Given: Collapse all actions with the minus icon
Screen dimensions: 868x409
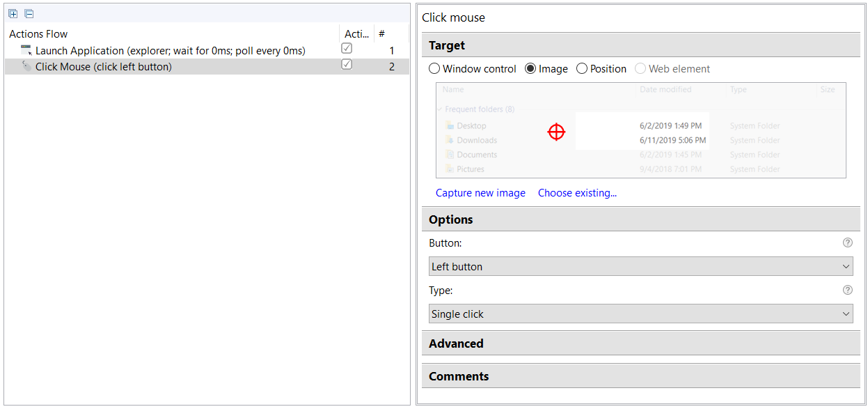Looking at the screenshot, I should pos(29,14).
